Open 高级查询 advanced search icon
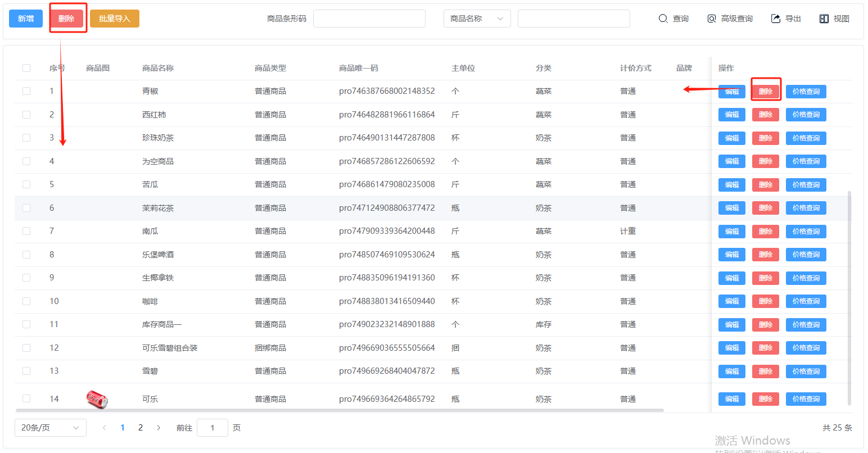Image resolution: width=868 pixels, height=453 pixels. pyautogui.click(x=712, y=19)
